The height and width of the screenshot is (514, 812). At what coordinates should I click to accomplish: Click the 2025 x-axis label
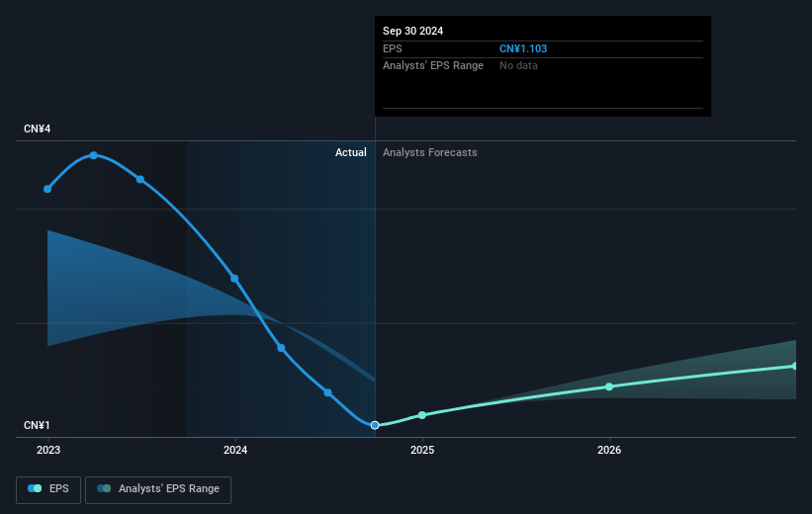point(422,451)
